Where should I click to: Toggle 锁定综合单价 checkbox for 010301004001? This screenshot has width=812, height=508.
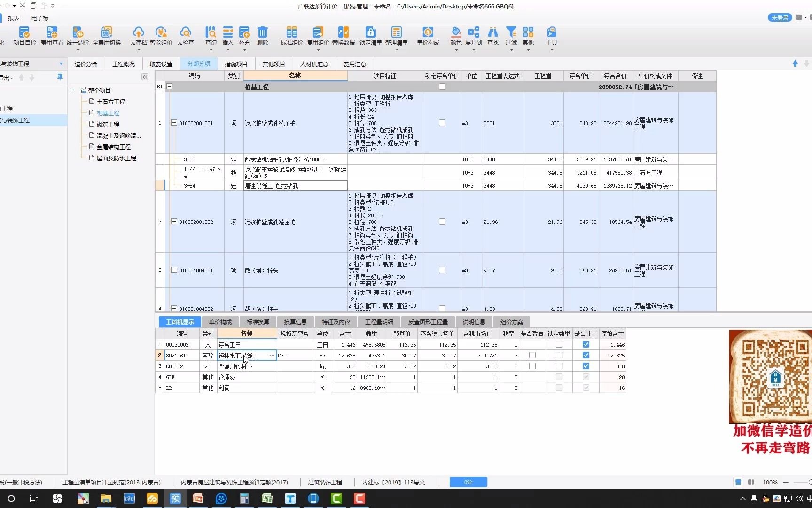tap(442, 270)
